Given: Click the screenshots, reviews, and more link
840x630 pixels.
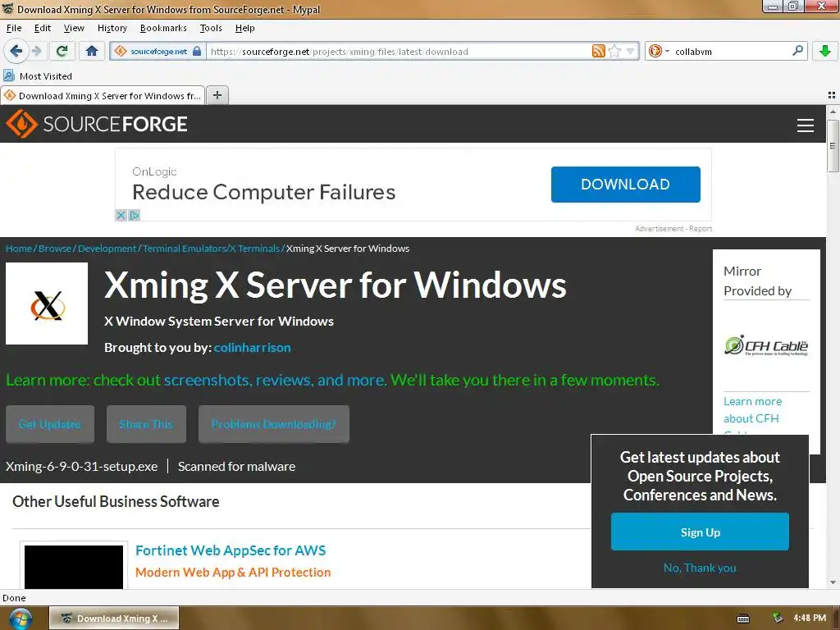Looking at the screenshot, I should pyautogui.click(x=274, y=380).
